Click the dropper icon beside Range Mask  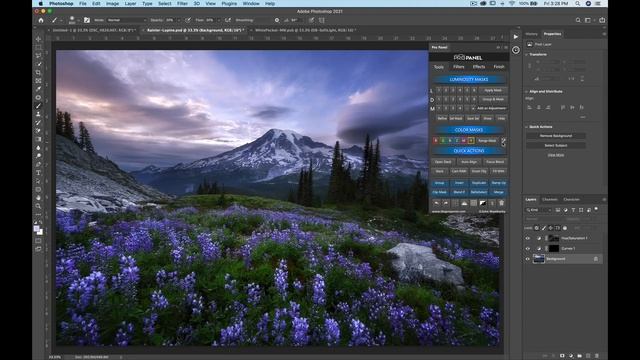pos(503,140)
